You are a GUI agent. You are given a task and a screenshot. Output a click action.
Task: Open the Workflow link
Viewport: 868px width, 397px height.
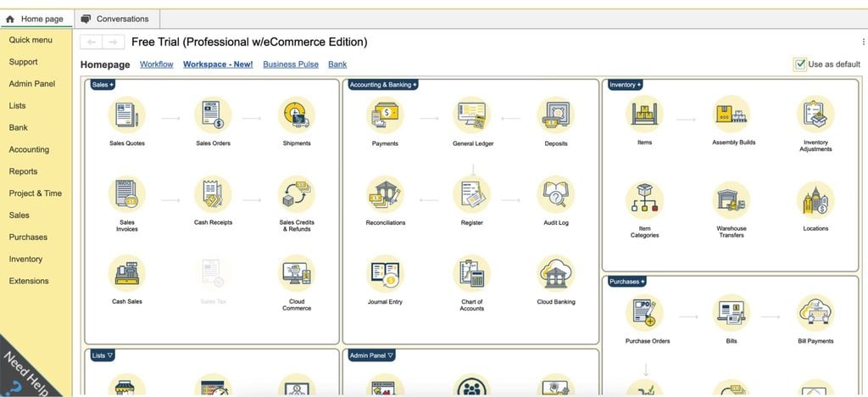(x=157, y=64)
